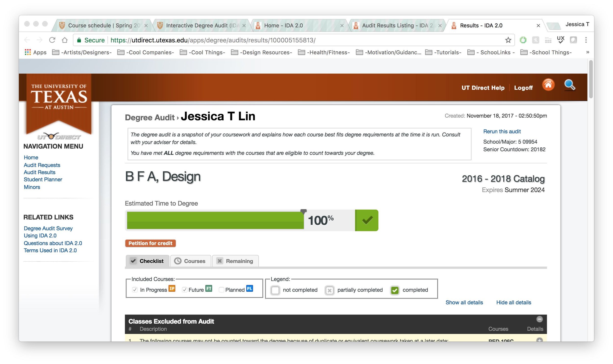Click the FT future badge icon
This screenshot has width=613, height=364.
(208, 288)
